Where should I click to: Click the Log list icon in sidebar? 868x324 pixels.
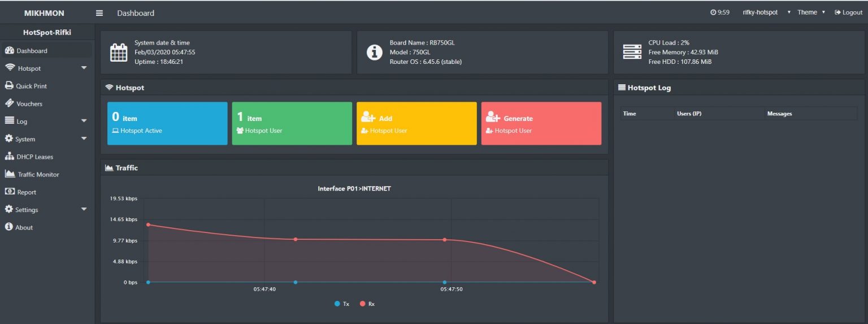click(9, 121)
